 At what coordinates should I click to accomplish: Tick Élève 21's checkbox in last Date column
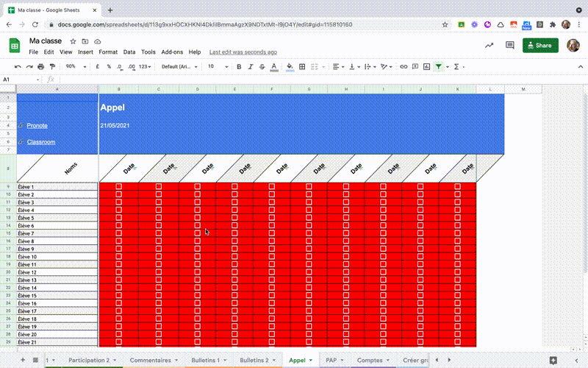point(457,342)
